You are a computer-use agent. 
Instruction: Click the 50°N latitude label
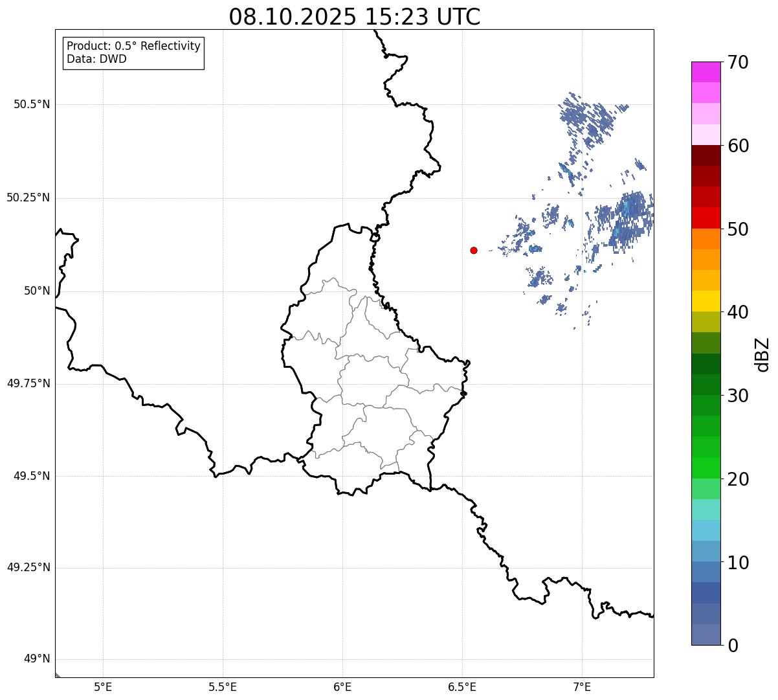click(x=37, y=291)
